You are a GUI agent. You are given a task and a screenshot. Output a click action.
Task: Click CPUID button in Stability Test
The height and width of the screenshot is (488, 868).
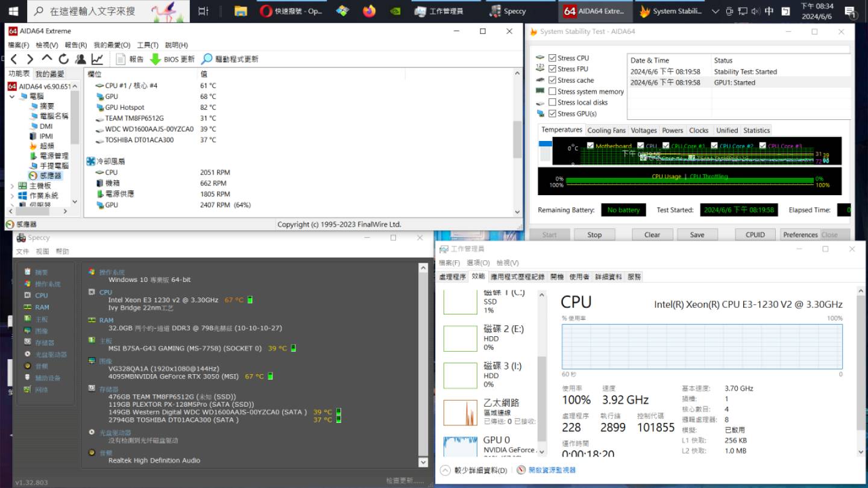755,235
